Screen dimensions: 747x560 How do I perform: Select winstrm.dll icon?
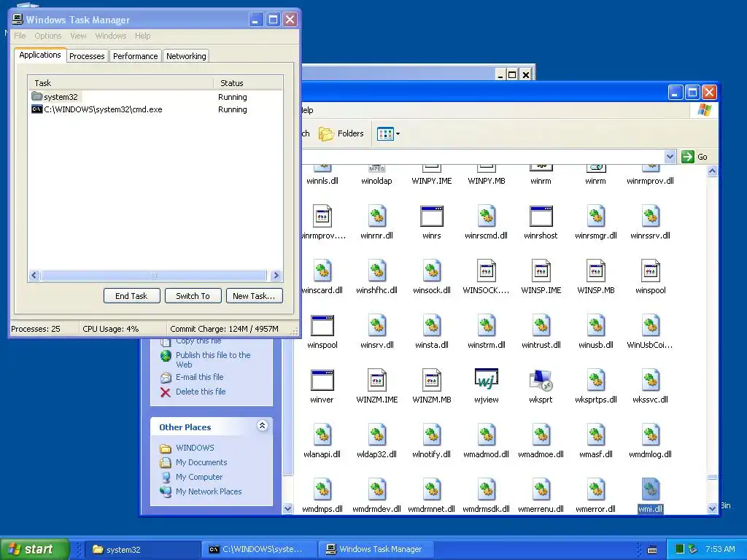(487, 326)
